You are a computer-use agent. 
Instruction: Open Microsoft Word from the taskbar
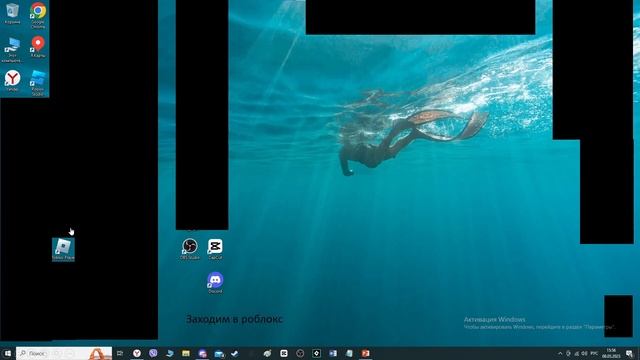point(333,353)
